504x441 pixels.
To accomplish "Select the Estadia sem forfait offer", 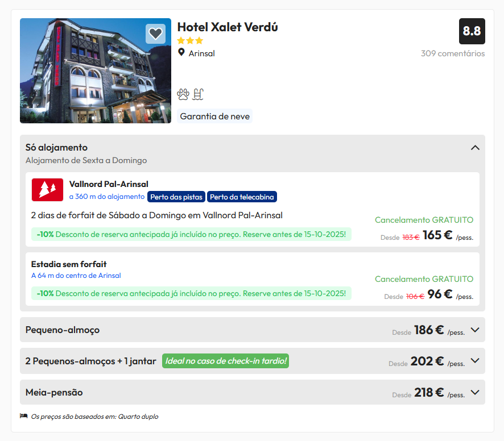I will point(69,264).
